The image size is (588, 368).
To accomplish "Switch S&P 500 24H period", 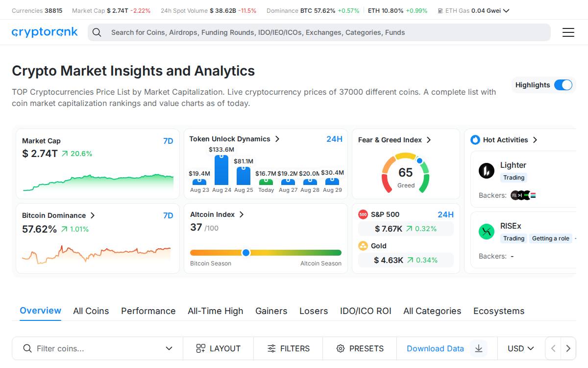I will click(x=445, y=214).
